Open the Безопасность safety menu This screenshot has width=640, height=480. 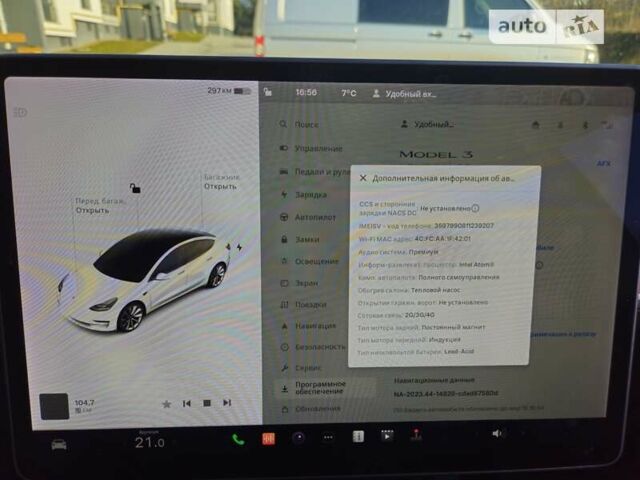tap(313, 347)
